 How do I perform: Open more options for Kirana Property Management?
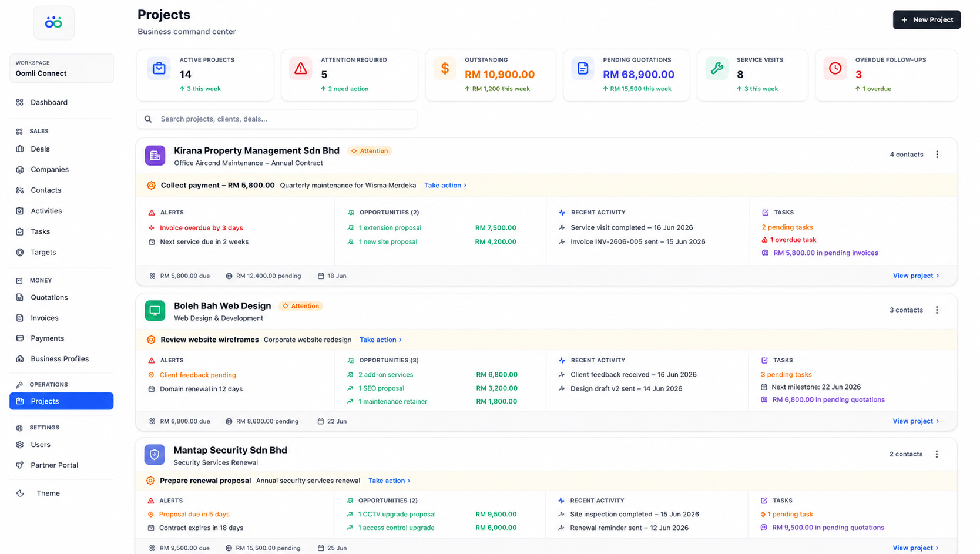click(937, 155)
